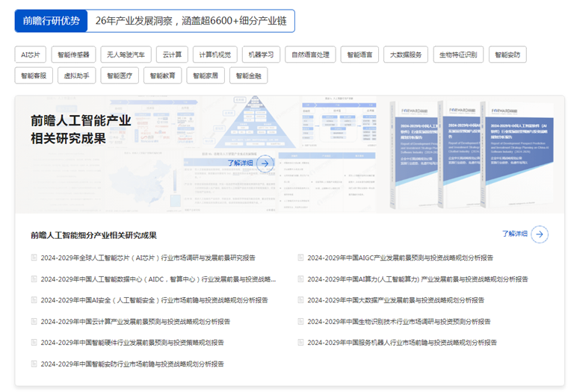Click document icon beside 智能安防 report
This screenshot has height=392, width=568.
(x=34, y=364)
